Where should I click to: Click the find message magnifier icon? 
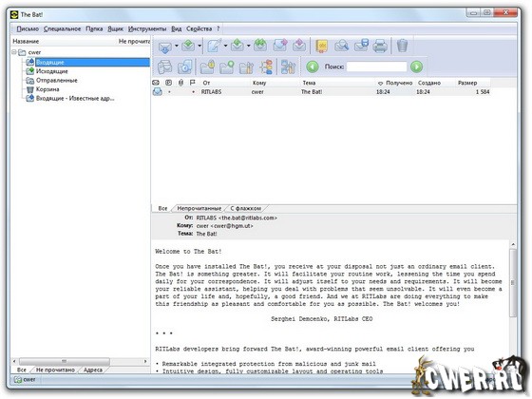pyautogui.click(x=341, y=46)
